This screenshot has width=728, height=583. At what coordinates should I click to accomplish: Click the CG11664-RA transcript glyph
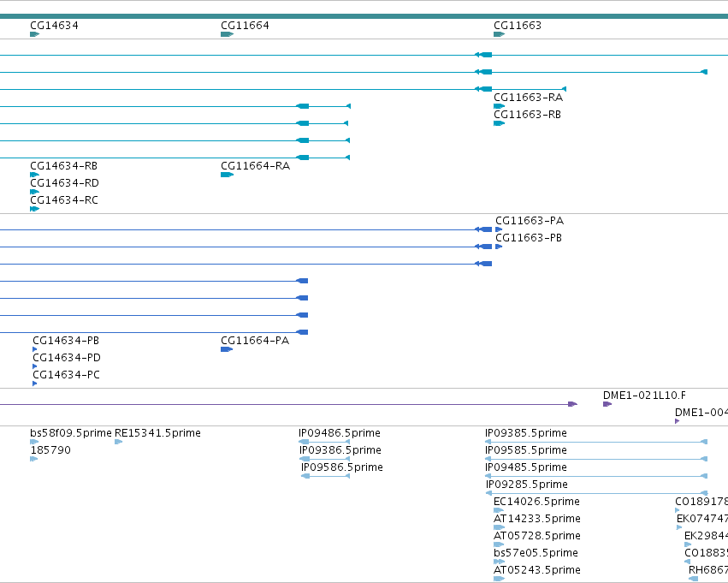pos(227,175)
